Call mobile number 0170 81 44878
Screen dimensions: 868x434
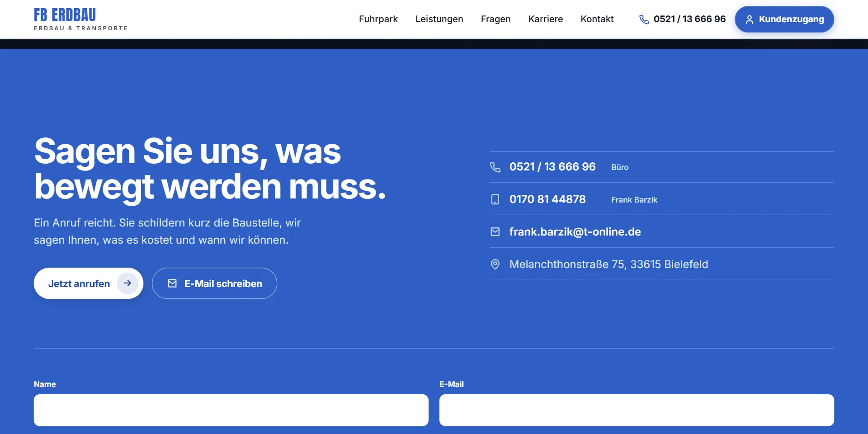(547, 199)
